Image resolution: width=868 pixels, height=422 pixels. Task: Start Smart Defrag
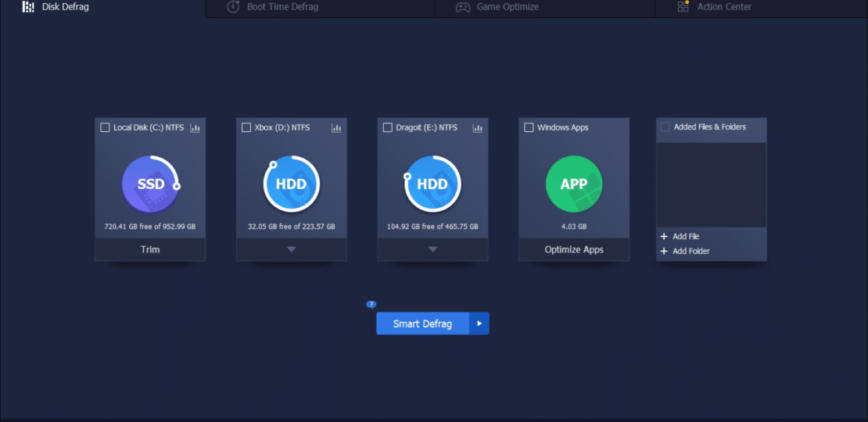coord(423,324)
